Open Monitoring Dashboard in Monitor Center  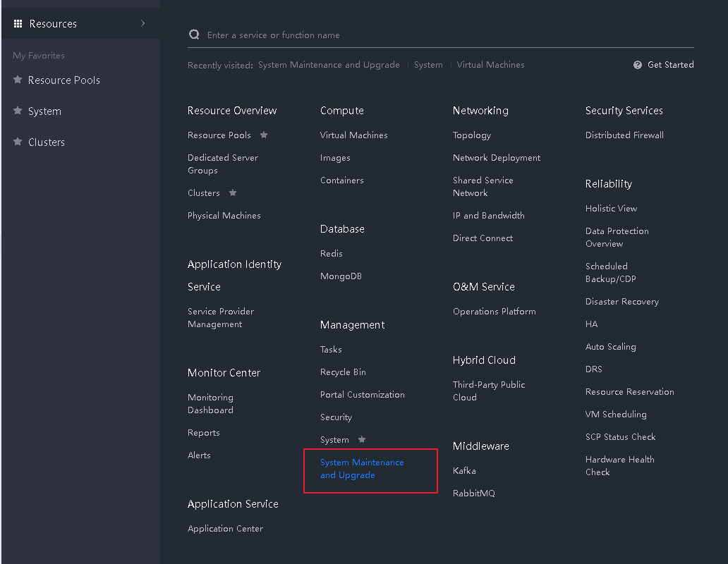click(x=210, y=404)
